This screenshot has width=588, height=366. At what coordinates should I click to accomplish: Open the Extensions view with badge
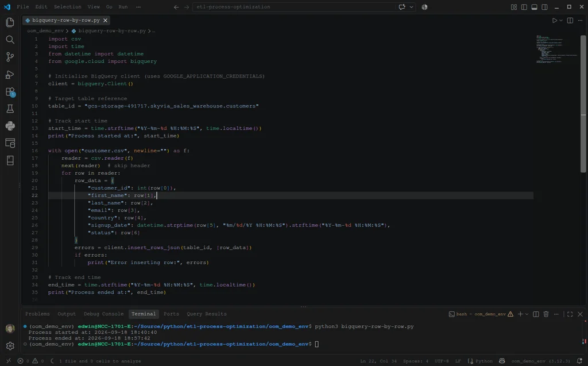pyautogui.click(x=10, y=91)
